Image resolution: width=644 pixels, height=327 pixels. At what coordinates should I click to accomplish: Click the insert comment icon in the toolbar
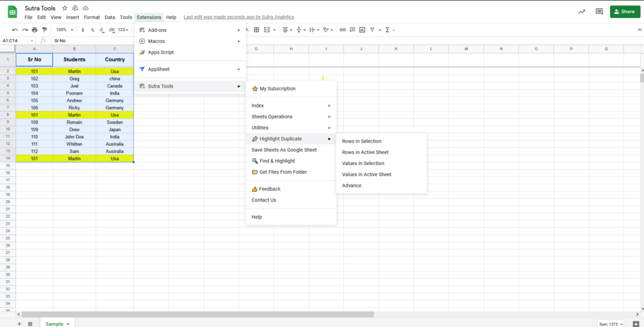pos(352,30)
